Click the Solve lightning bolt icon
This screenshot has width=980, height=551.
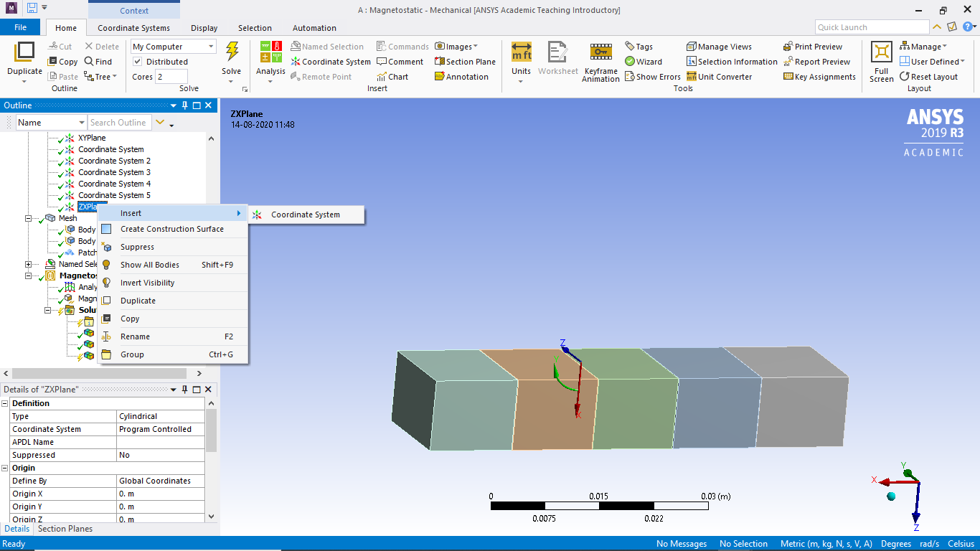tap(232, 52)
